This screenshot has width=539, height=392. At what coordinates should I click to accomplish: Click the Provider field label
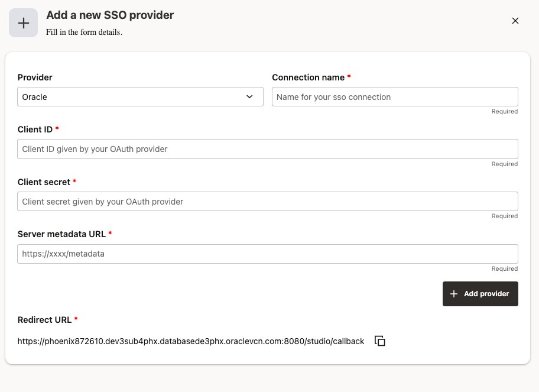pos(35,77)
